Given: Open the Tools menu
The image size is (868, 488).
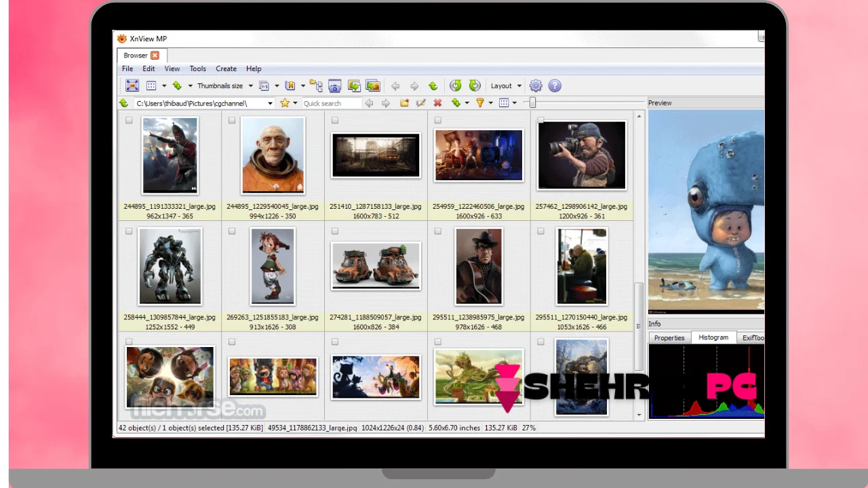Looking at the screenshot, I should [x=198, y=68].
